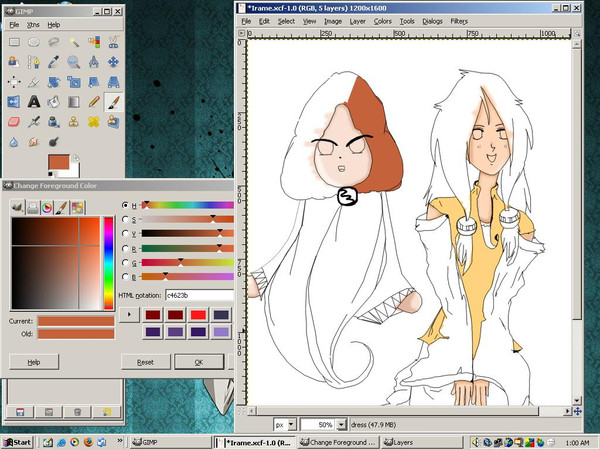Select the Zoom magnifier tool
This screenshot has height=450, width=600.
click(x=74, y=62)
